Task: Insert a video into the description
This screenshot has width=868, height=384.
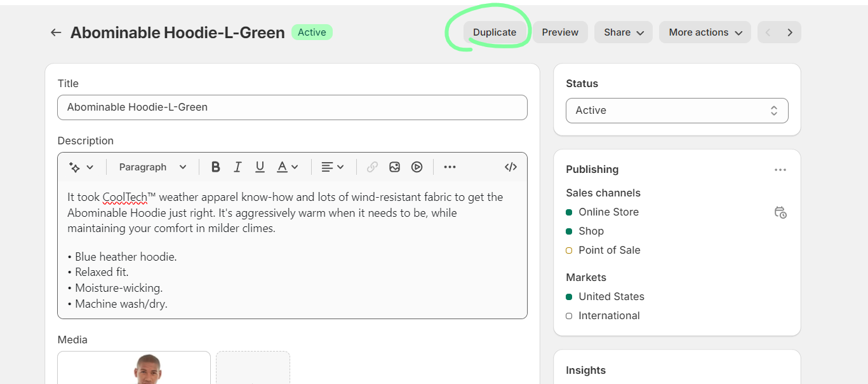Action: (x=417, y=167)
